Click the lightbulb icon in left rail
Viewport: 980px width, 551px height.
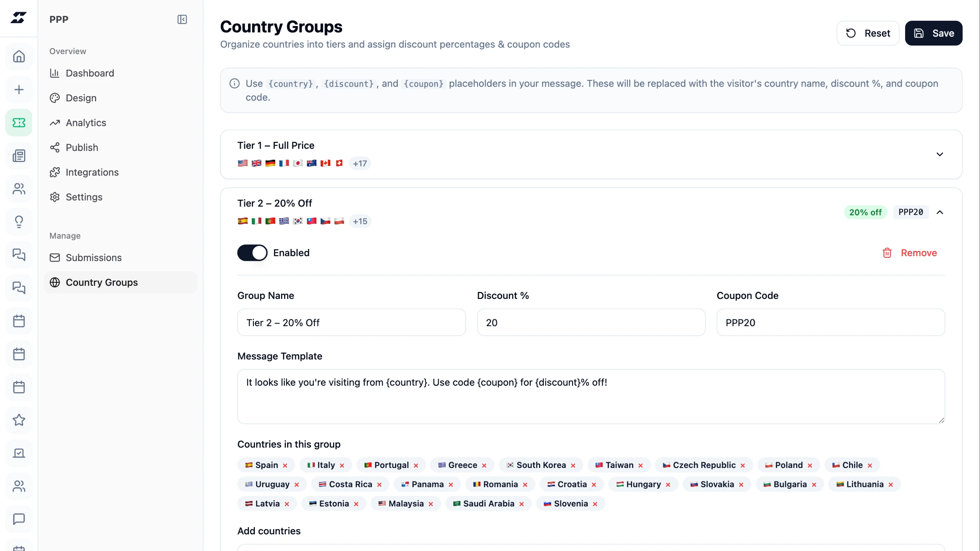pos(19,222)
